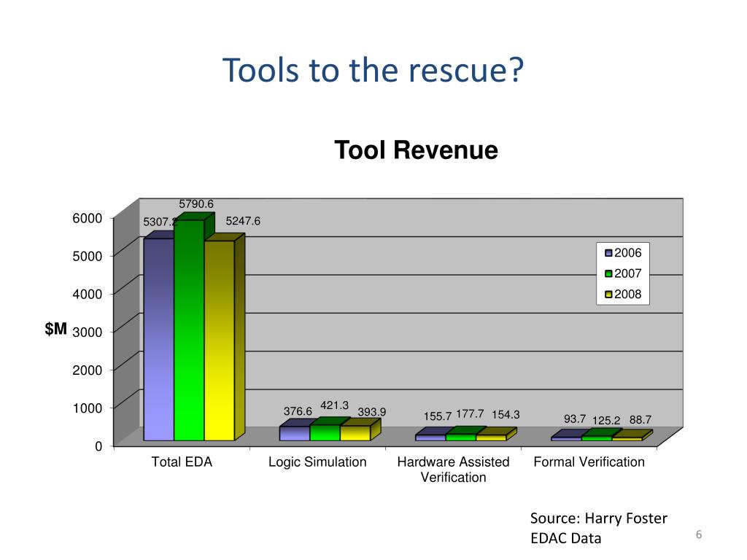Click the purple Logic Simulation 2006 bar
Image resolution: width=747 pixels, height=560 pixels.
tap(295, 433)
